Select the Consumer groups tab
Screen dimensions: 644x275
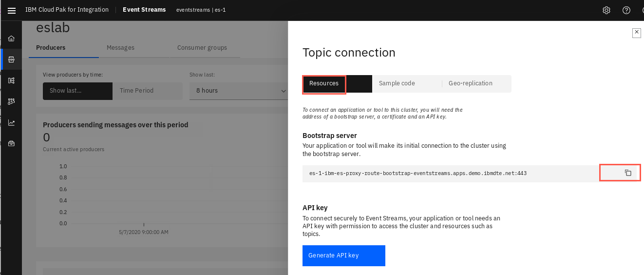[205, 48]
